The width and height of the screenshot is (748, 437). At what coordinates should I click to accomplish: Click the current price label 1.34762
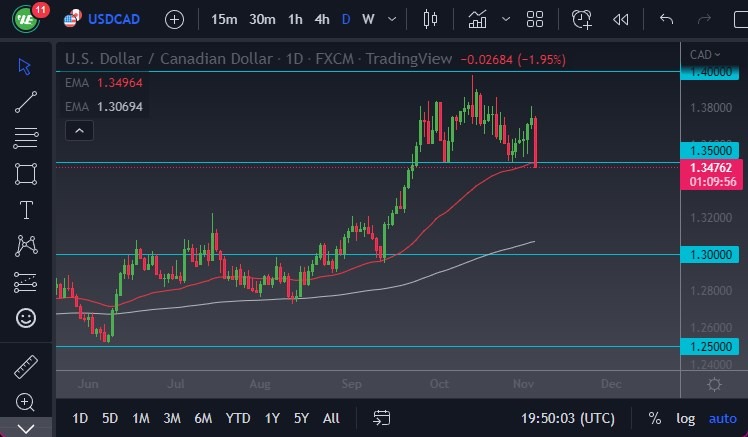coord(711,175)
